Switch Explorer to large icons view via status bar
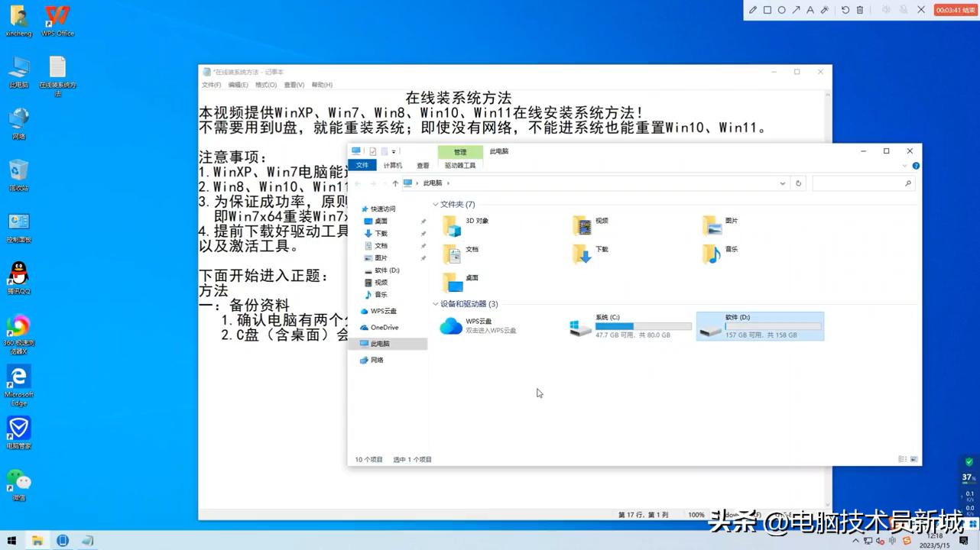Screen dimensions: 980x550 coord(913,458)
